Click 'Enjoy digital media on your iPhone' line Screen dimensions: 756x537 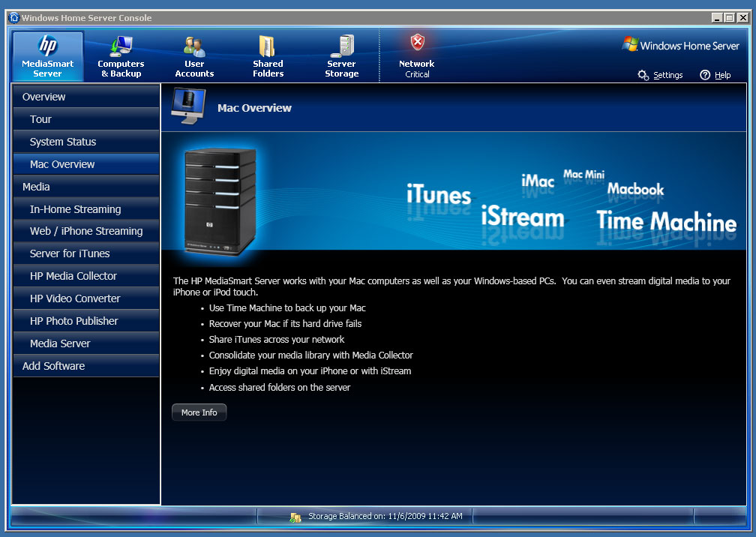[310, 371]
